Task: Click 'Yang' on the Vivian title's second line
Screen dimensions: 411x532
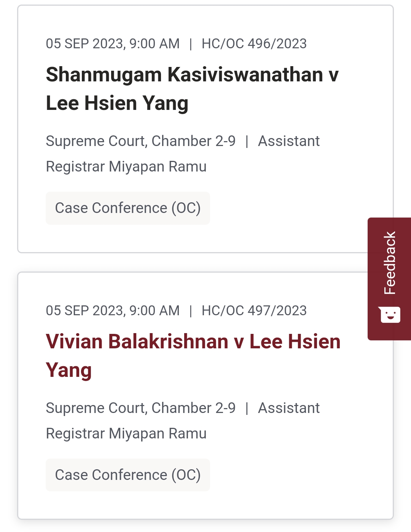Action: coord(69,370)
